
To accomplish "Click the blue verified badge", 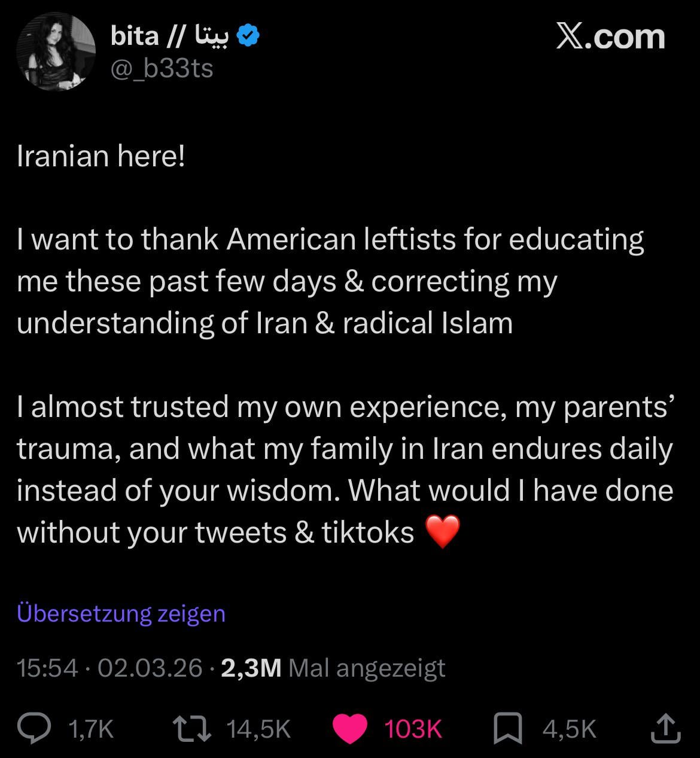I will (248, 36).
